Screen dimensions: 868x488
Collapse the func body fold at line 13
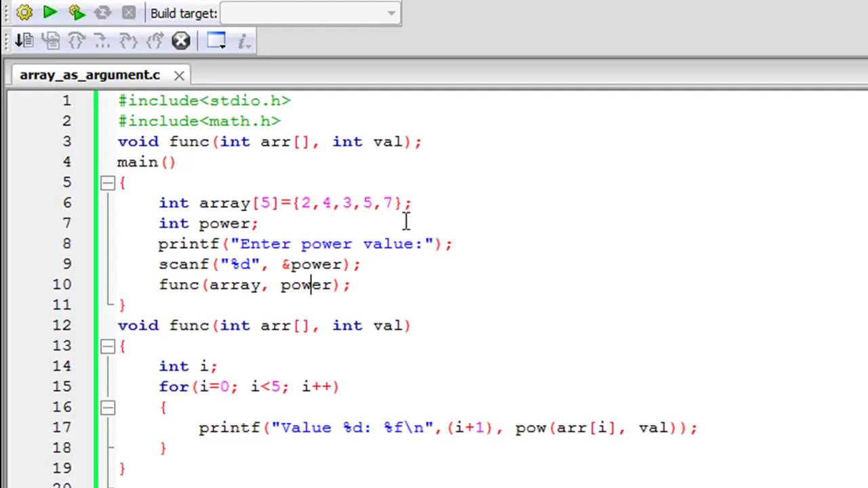pyautogui.click(x=108, y=346)
